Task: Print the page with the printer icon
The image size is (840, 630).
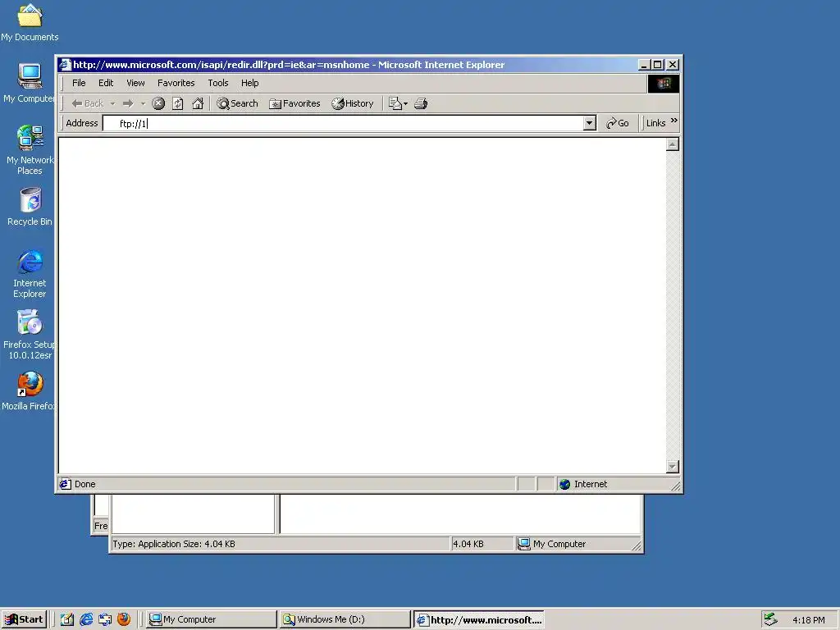Action: tap(421, 103)
